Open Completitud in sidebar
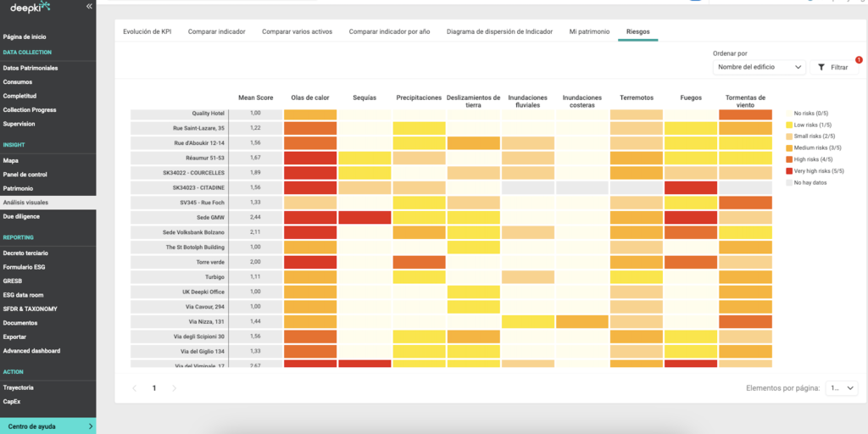 (x=19, y=96)
